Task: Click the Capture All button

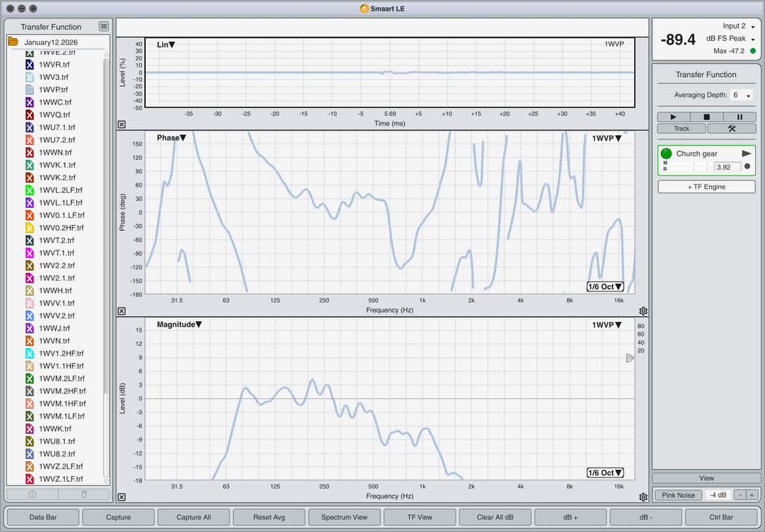Action: point(193,517)
